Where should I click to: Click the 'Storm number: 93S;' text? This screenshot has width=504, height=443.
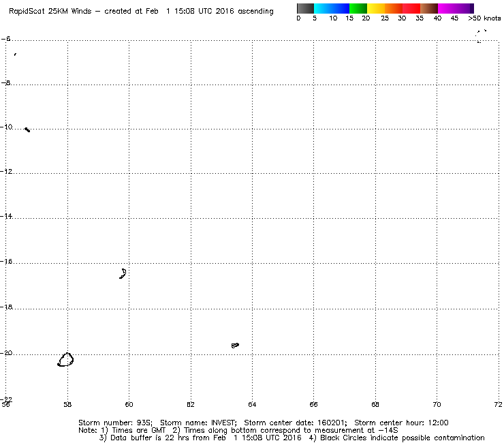click(x=115, y=423)
